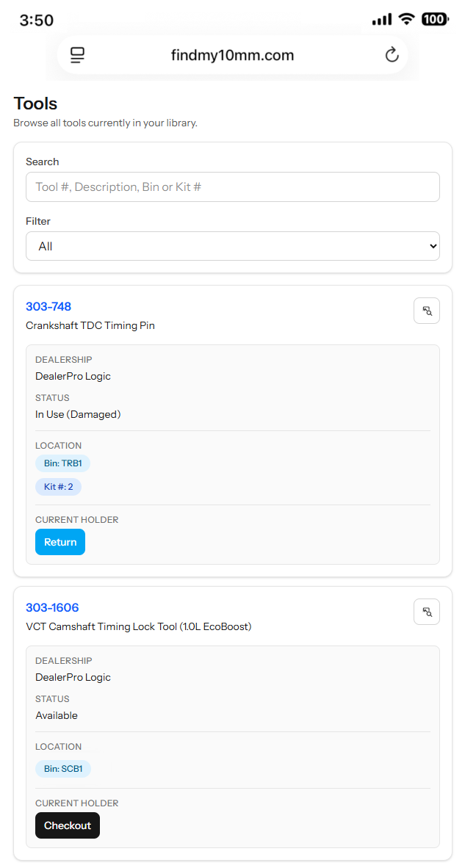Open the details icon for tool 303-748

coord(427,311)
